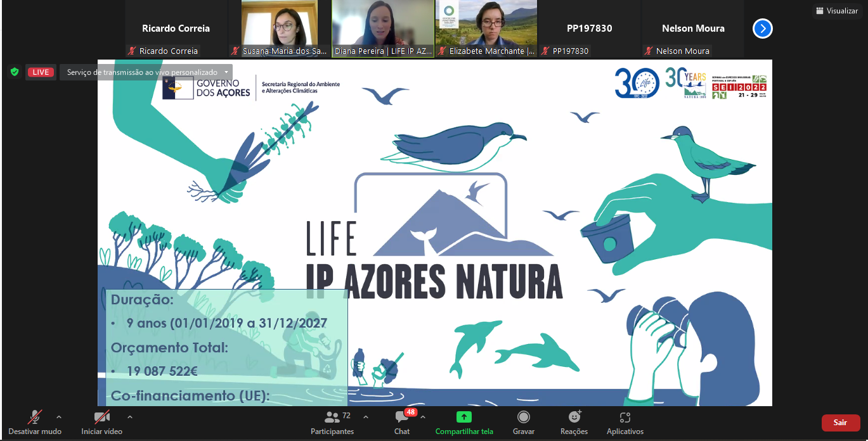
Task: Open the Chat panel
Action: click(x=401, y=418)
